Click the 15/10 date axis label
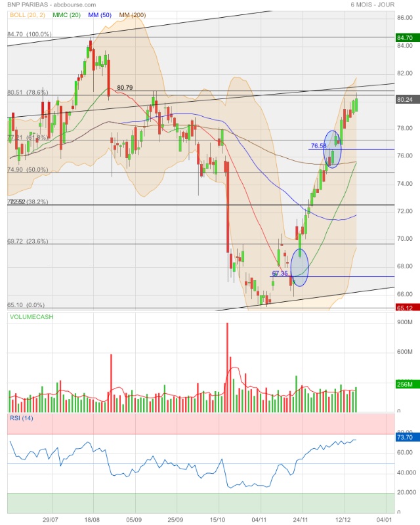Viewport: 420px width, 525px height. pos(217,520)
